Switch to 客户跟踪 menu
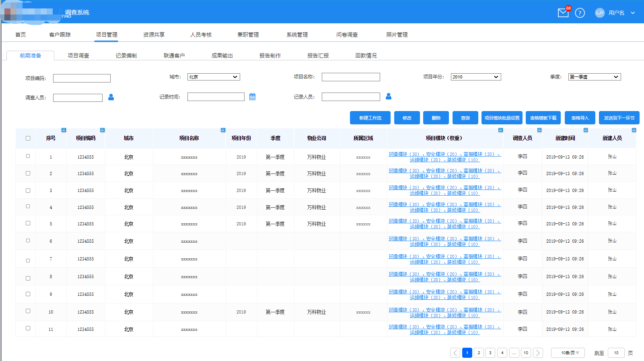644x361 pixels. click(x=60, y=35)
